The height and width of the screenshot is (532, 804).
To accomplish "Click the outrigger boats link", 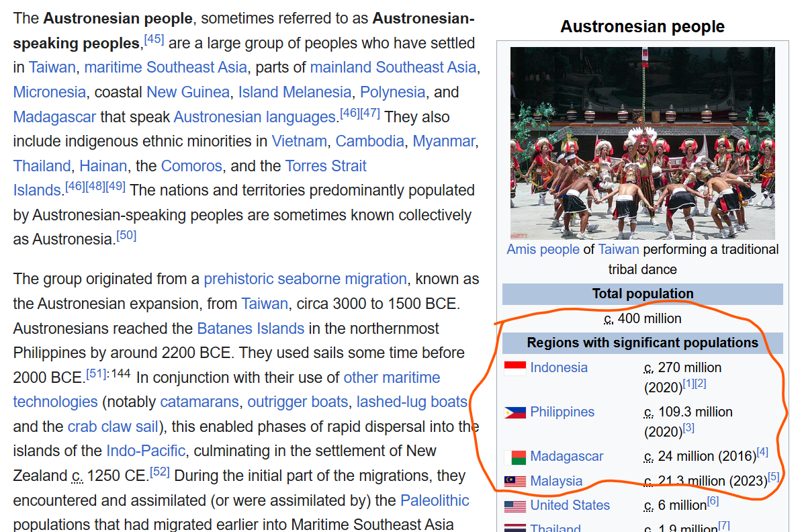I will click(x=298, y=402).
